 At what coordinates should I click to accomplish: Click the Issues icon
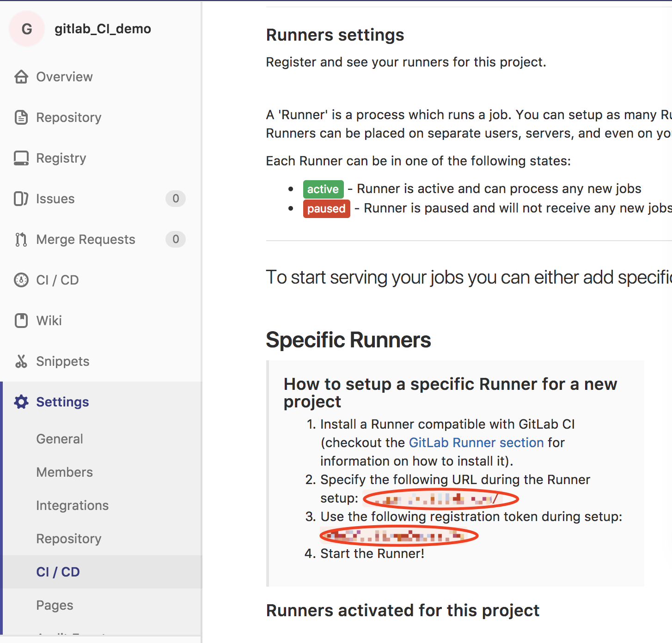click(x=21, y=199)
